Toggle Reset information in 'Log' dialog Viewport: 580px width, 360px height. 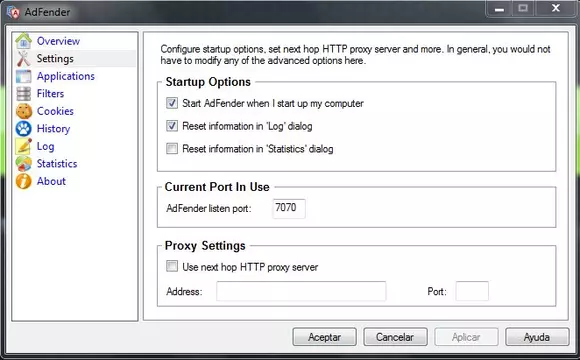(172, 126)
